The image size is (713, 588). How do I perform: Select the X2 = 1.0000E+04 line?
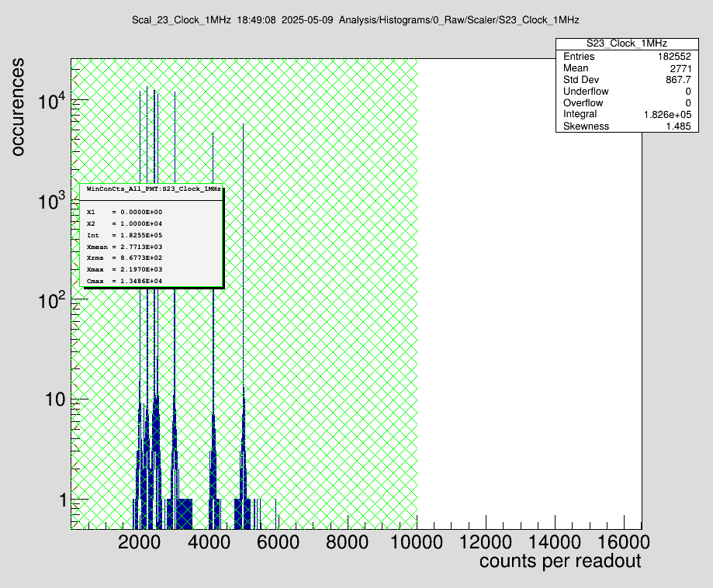coord(124,223)
